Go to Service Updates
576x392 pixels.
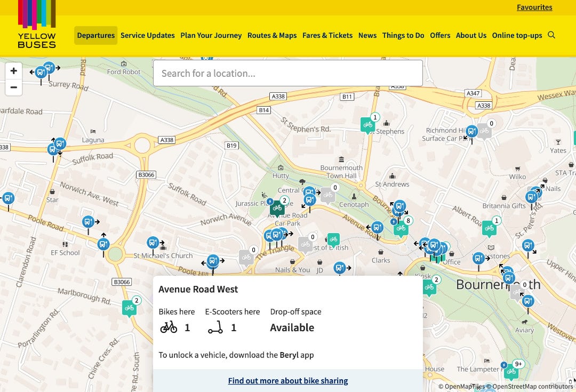(x=148, y=35)
